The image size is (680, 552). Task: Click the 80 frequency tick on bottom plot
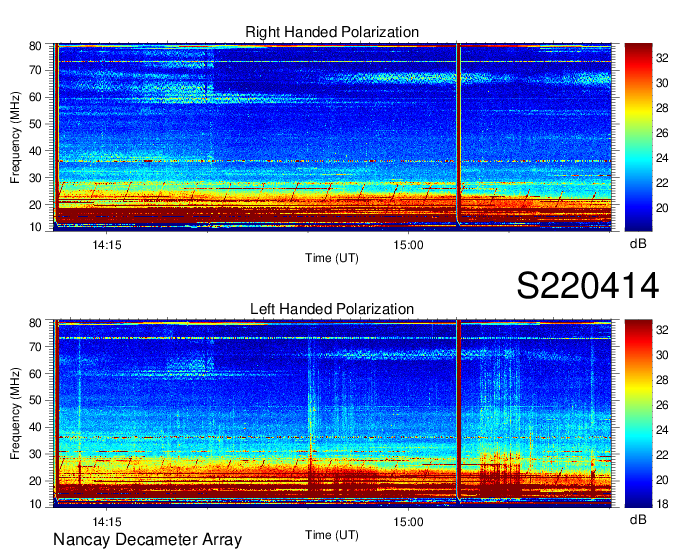pyautogui.click(x=35, y=323)
